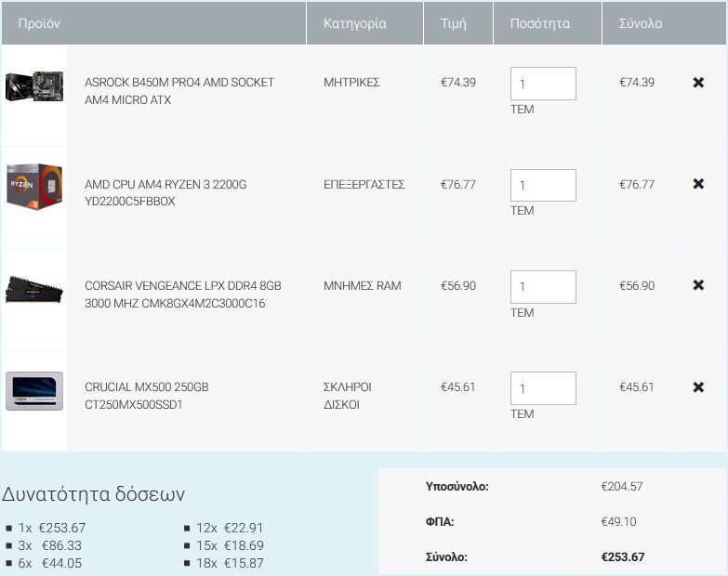Image resolution: width=728 pixels, height=576 pixels.
Task: Click the €204.57 subtotal value
Action: click(x=622, y=487)
